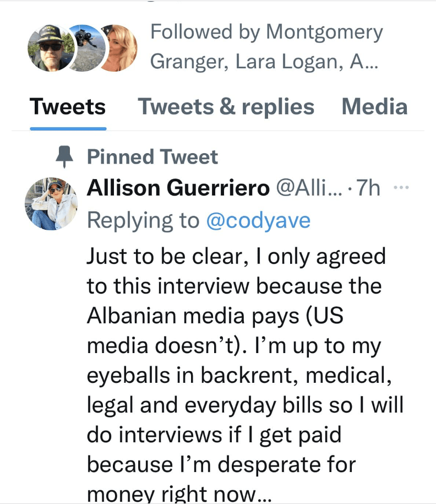The image size is (436, 504).
Task: Open Allison Guerriero's round profile avatar
Action: coord(51,204)
